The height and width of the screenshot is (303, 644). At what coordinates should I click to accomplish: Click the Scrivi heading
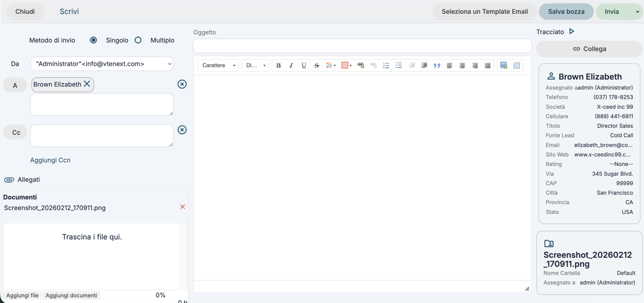pyautogui.click(x=69, y=11)
